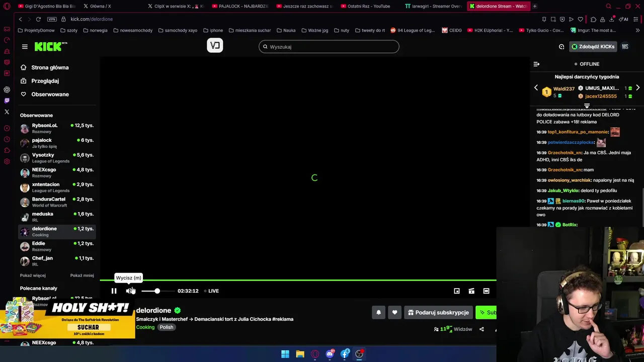This screenshot has width=644, height=362.
Task: Open the Cooking category link
Action: click(145, 327)
